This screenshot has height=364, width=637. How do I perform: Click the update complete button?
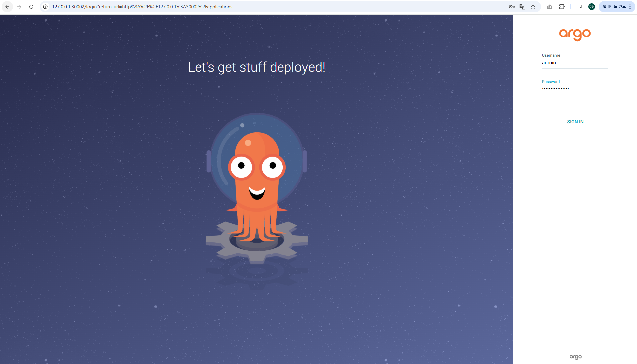pyautogui.click(x=614, y=7)
